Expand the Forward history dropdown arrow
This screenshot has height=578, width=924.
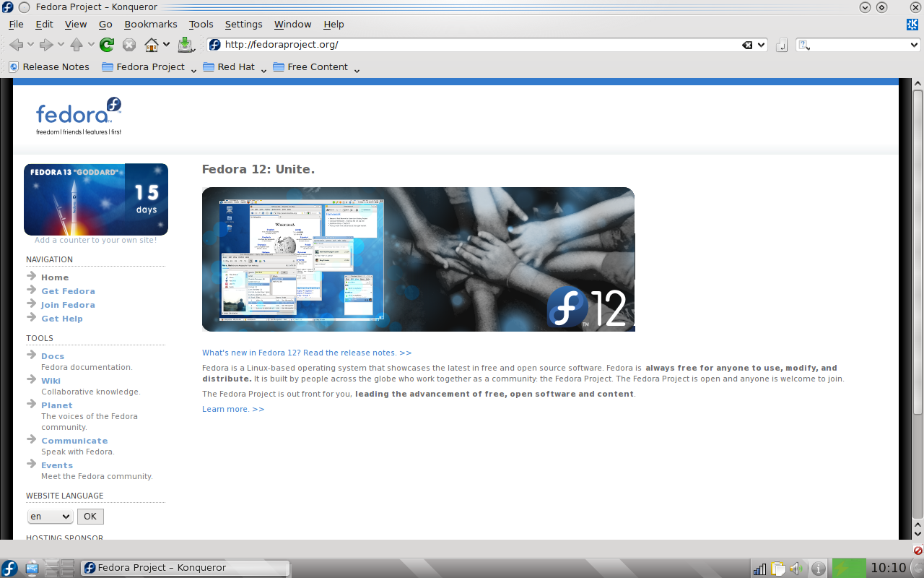(61, 45)
